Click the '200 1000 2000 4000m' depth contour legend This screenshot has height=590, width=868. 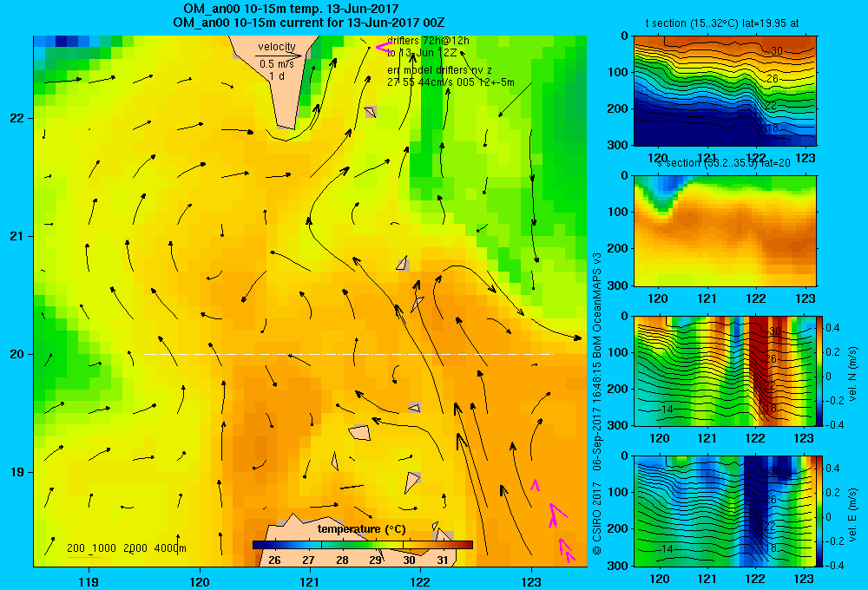(x=126, y=548)
